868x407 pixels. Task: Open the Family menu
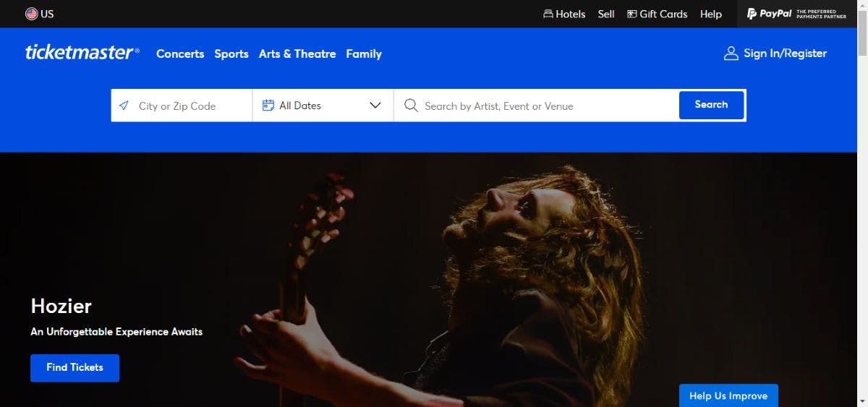click(x=364, y=53)
